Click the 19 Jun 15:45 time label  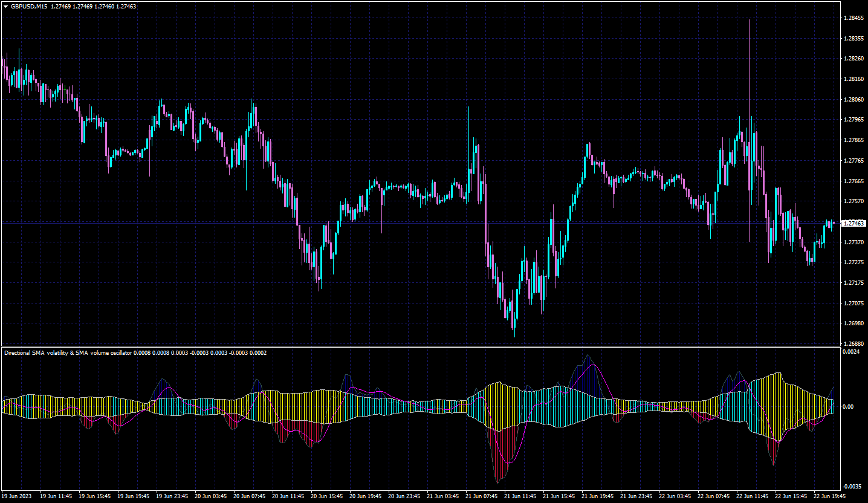(95, 496)
